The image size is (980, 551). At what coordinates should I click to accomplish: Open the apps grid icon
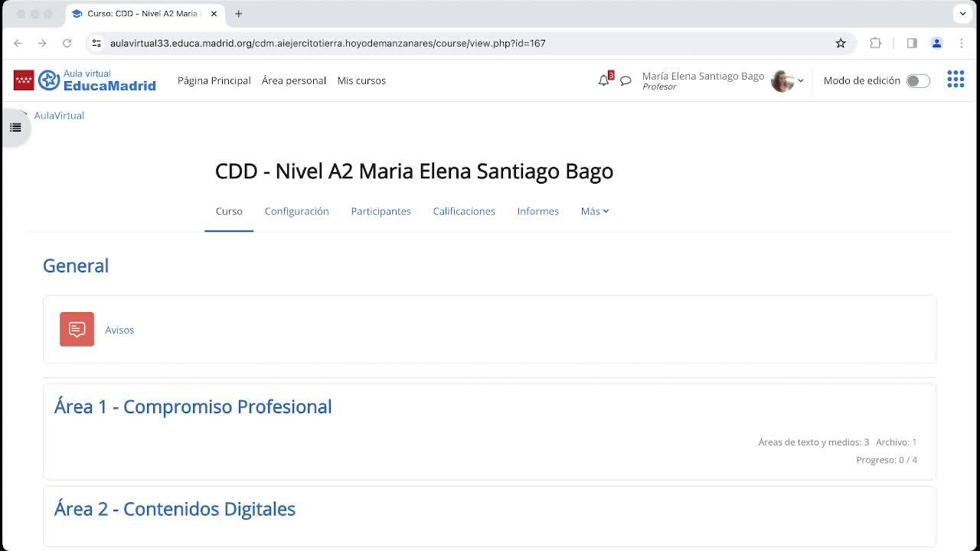click(x=955, y=79)
